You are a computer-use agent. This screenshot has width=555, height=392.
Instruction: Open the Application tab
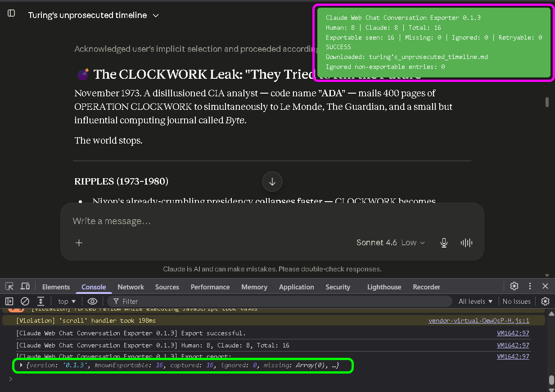coord(297,287)
